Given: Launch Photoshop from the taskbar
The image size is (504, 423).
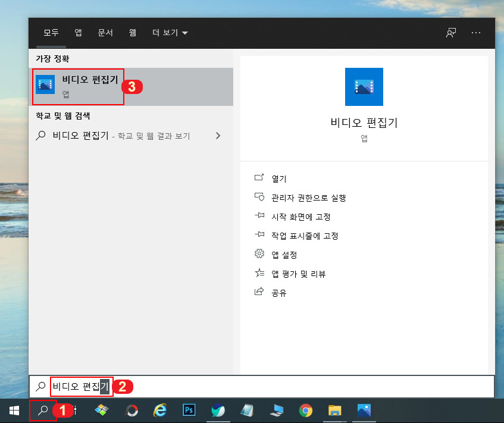Looking at the screenshot, I should (x=190, y=410).
